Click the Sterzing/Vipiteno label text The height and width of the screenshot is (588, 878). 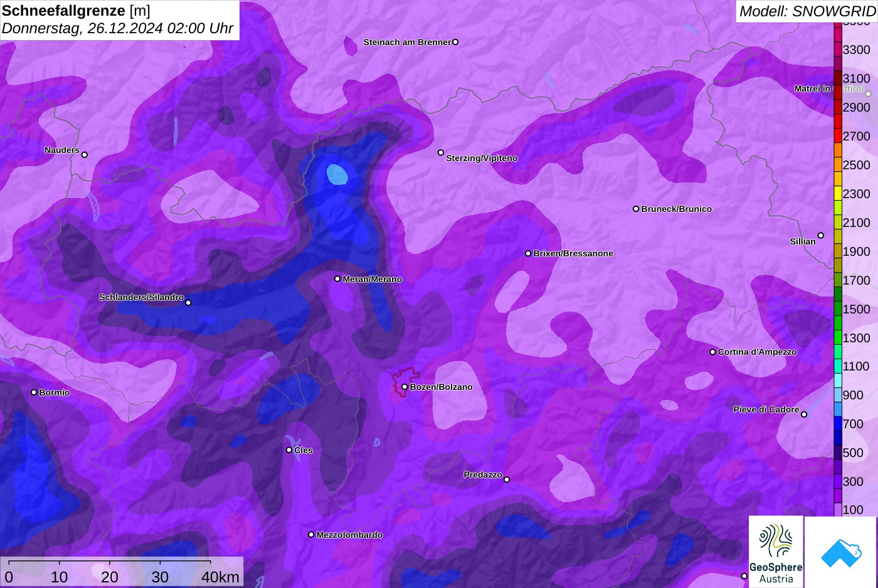pos(482,158)
